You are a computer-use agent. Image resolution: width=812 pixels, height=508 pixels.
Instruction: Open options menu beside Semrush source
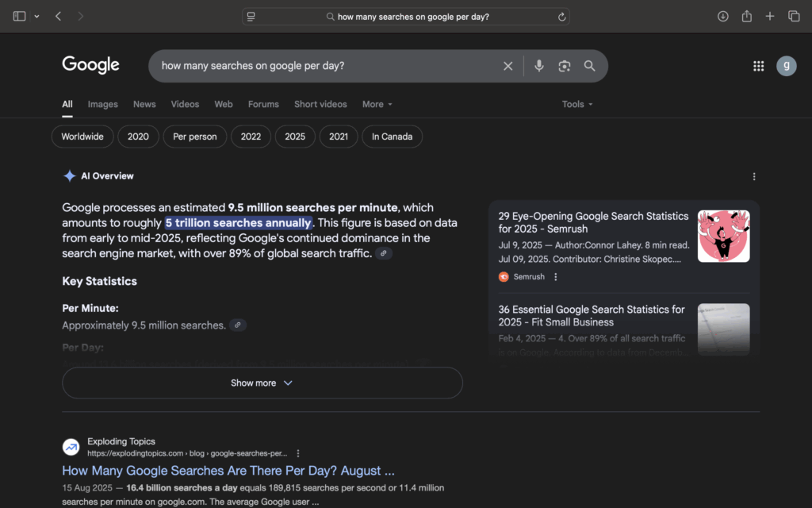click(x=556, y=277)
